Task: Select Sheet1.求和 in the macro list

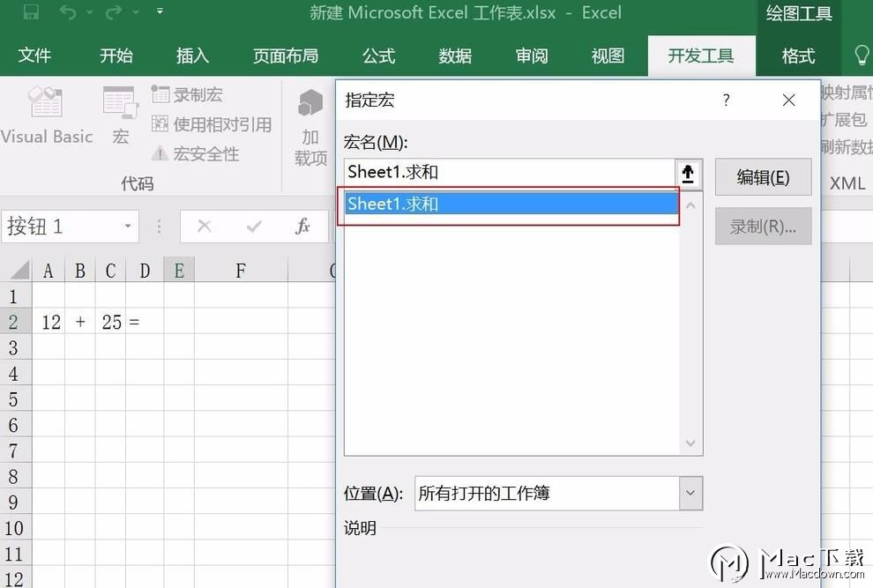Action: 511,204
